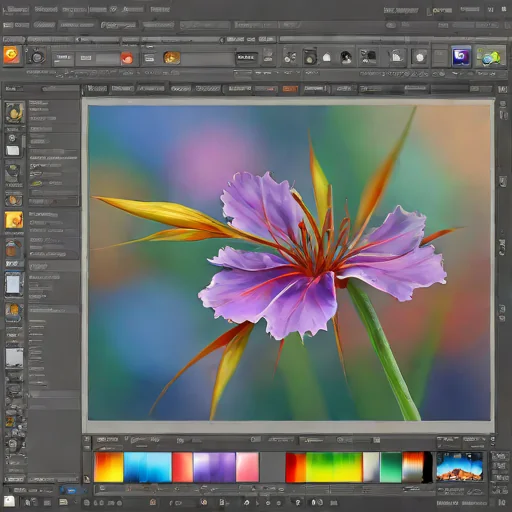512x512 pixels.
Task: Click the dark sphere toolbar icon
Action: pyautogui.click(x=346, y=58)
